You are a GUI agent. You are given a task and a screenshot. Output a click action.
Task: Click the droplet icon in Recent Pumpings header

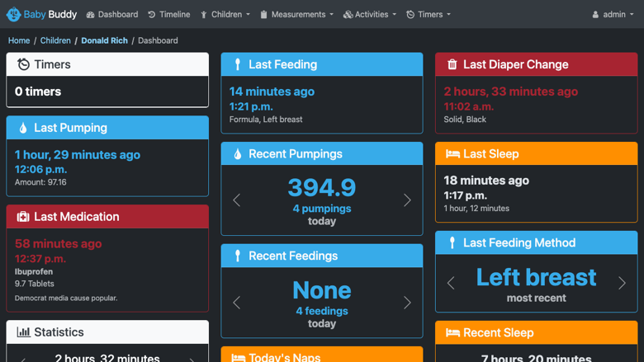pos(238,153)
